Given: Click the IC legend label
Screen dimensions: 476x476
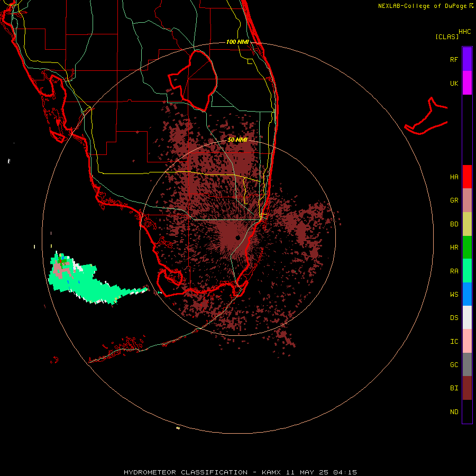Looking at the screenshot, I should (454, 342).
